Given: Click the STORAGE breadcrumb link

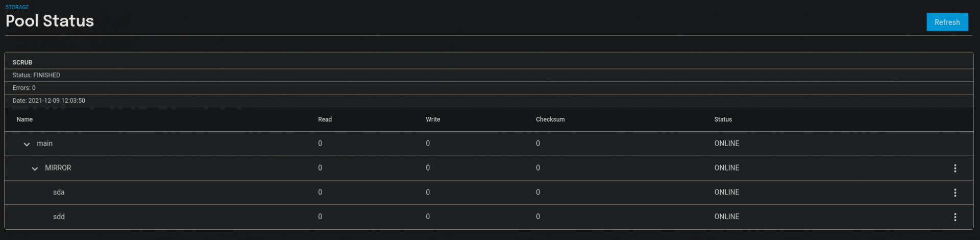Looking at the screenshot, I should [x=17, y=7].
